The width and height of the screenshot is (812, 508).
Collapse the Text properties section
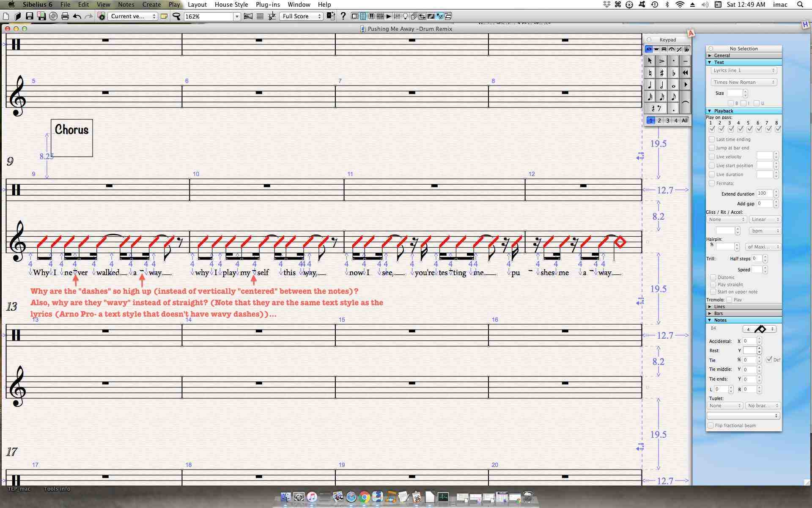[743, 62]
